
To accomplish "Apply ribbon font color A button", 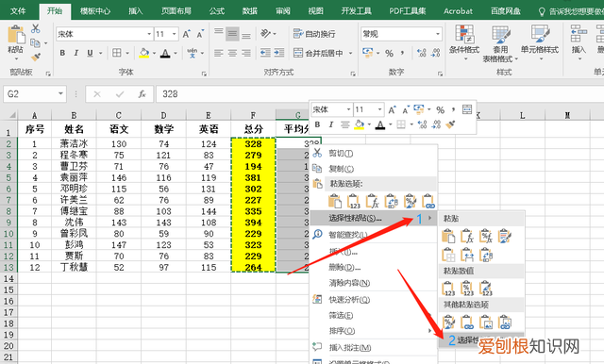I will click(165, 53).
